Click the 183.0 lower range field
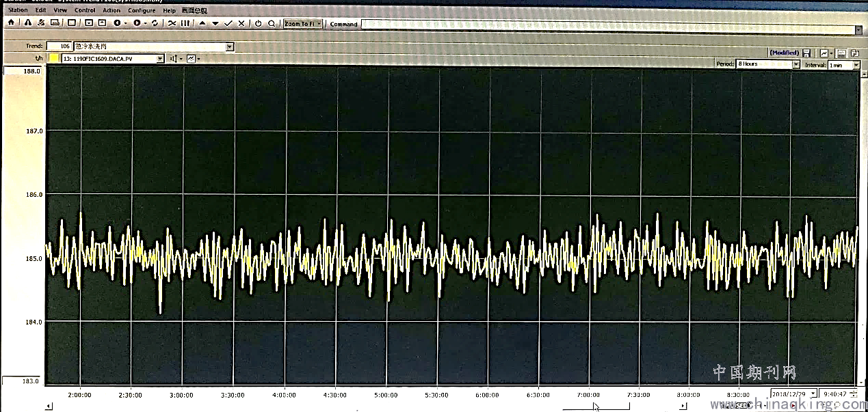This screenshot has height=412, width=868. [23, 381]
